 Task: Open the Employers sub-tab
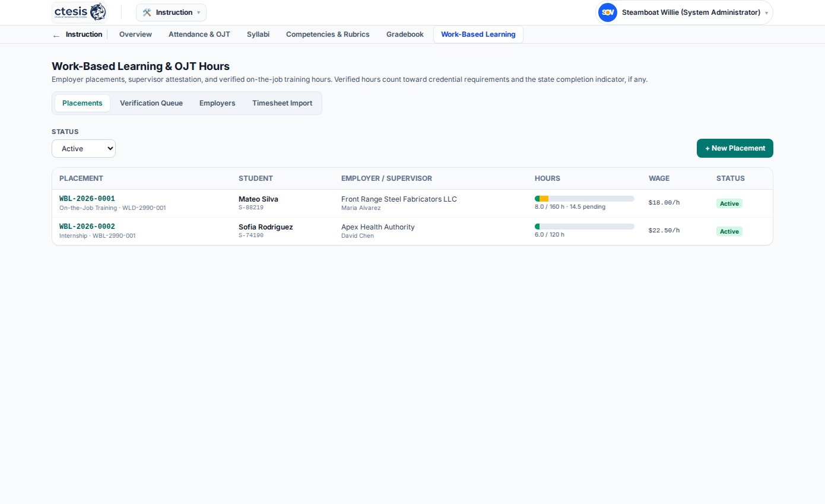[217, 103]
